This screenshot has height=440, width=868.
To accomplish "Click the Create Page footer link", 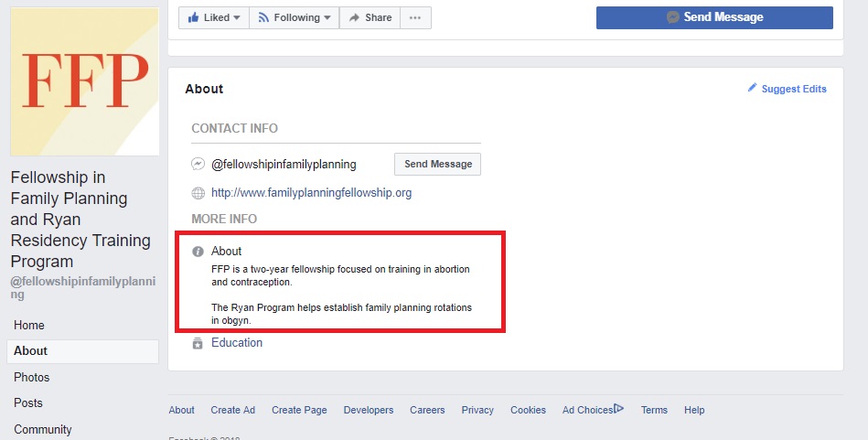I will click(299, 410).
